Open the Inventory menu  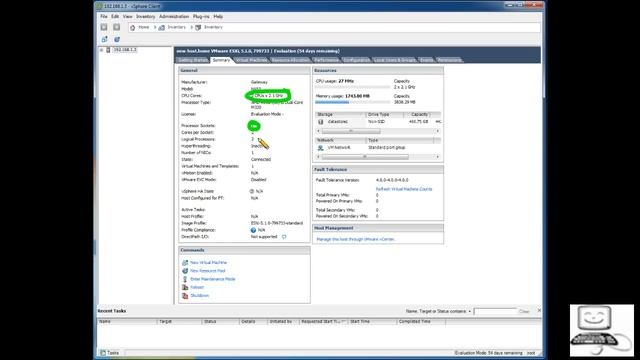coord(145,16)
